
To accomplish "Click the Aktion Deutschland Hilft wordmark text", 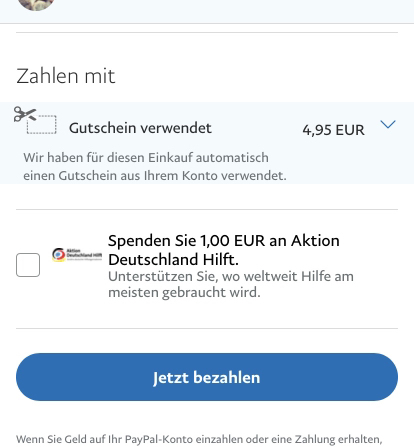I will tap(84, 253).
